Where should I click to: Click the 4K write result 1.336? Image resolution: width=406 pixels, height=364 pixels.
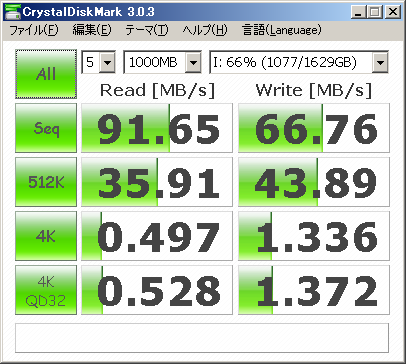click(314, 236)
